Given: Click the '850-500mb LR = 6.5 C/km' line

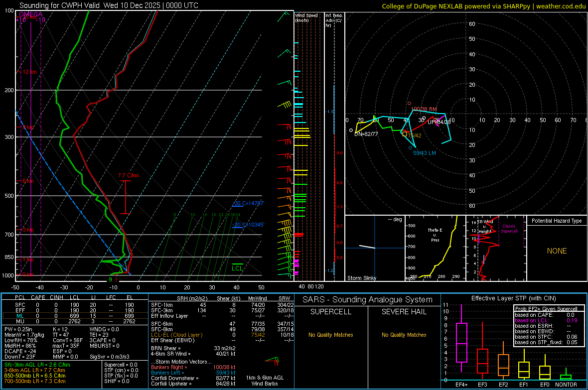Looking at the screenshot, I should click(35, 376).
